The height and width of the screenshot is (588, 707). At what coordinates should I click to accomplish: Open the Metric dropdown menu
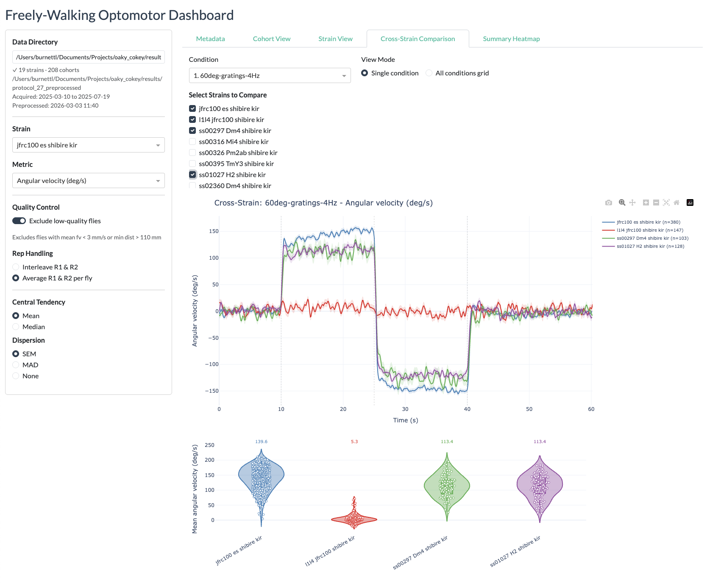pyautogui.click(x=88, y=180)
